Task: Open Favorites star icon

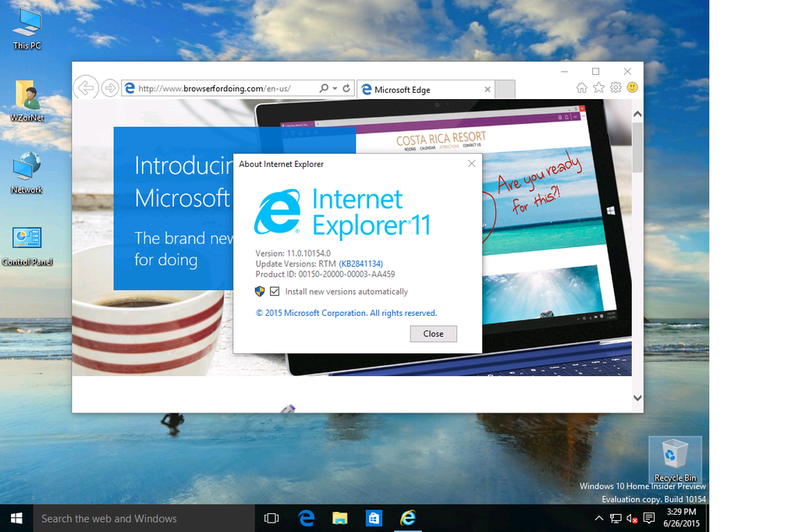Action: pyautogui.click(x=599, y=87)
